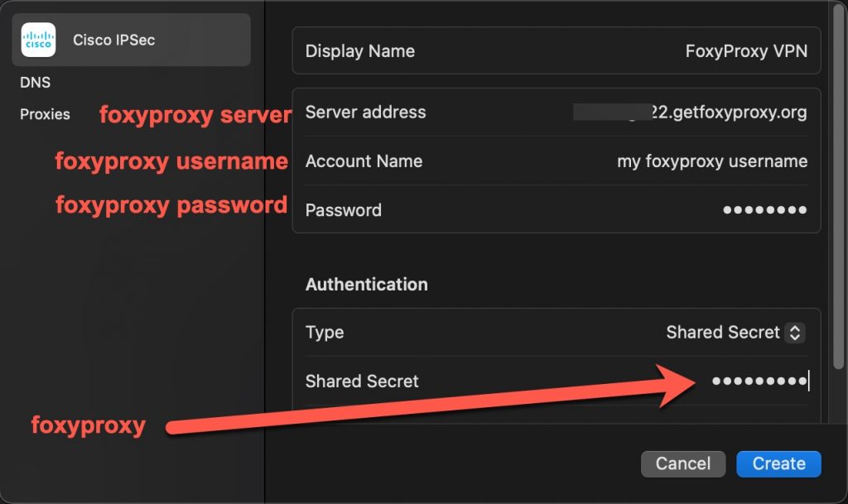The image size is (848, 504).
Task: Click the Password field
Action: coord(556,209)
